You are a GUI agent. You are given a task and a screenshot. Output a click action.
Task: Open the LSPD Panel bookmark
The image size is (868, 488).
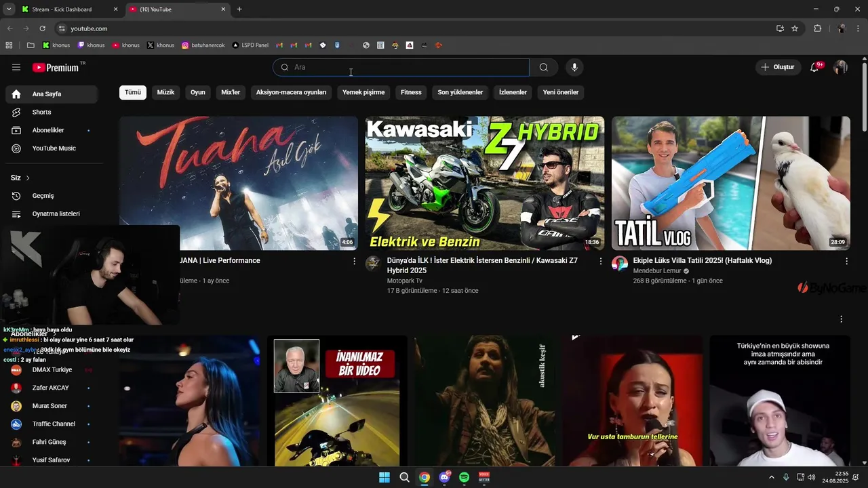click(x=250, y=45)
